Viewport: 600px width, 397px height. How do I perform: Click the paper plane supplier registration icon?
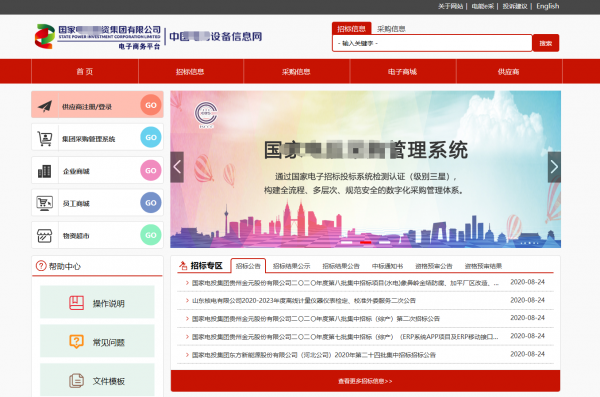tap(45, 106)
